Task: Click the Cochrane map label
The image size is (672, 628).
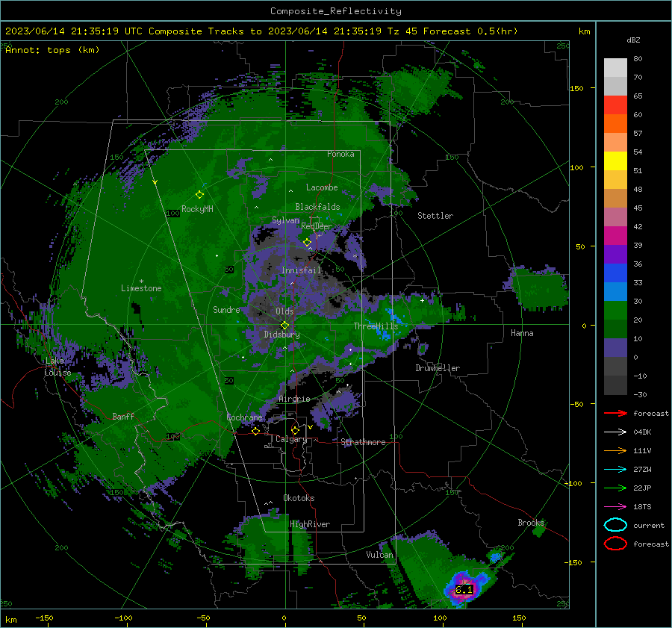Action: [x=244, y=417]
